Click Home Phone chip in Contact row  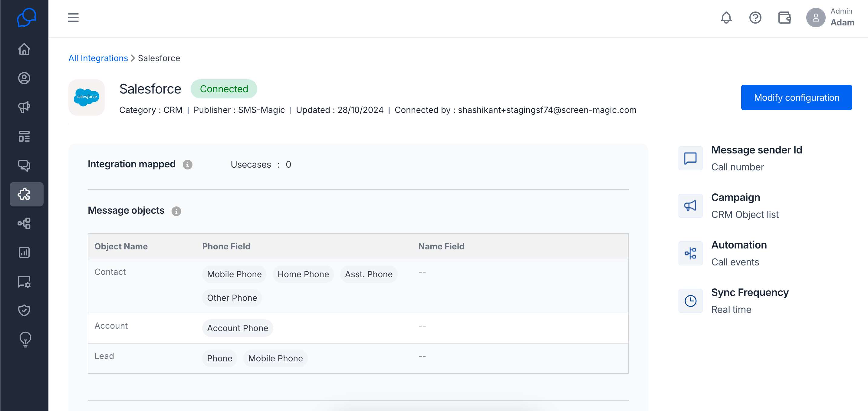click(303, 274)
